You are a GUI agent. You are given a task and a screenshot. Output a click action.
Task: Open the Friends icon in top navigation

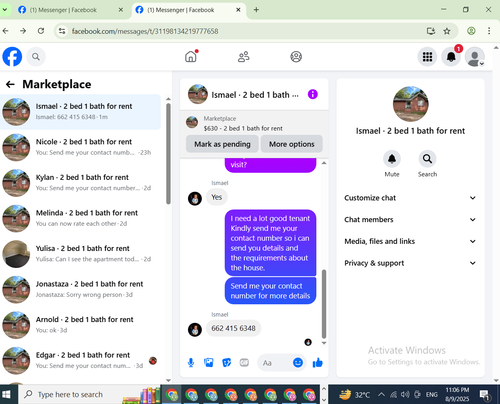pos(244,57)
